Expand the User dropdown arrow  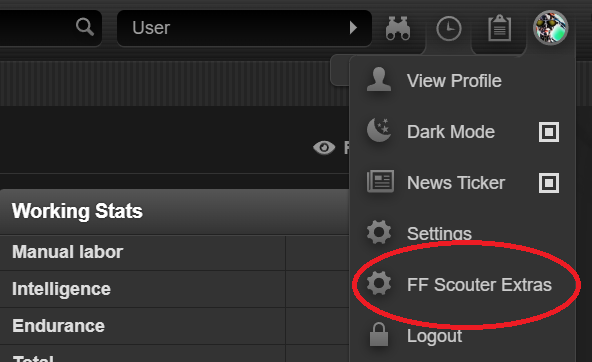coord(353,28)
